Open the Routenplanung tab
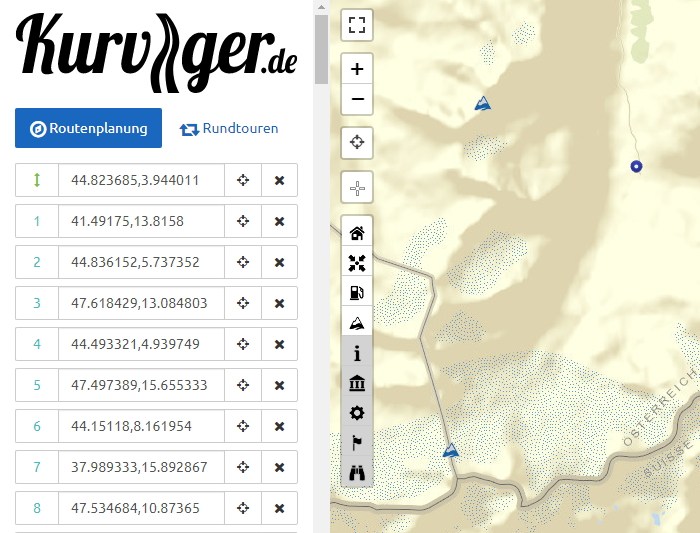This screenshot has height=533, width=700. point(88,128)
